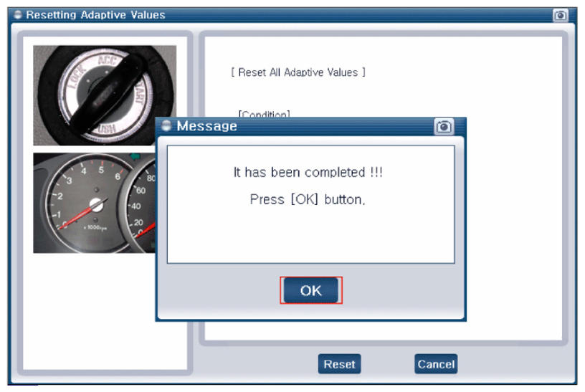
Task: Click icon beside Resetting Adaptive Values title
Action: [18, 15]
